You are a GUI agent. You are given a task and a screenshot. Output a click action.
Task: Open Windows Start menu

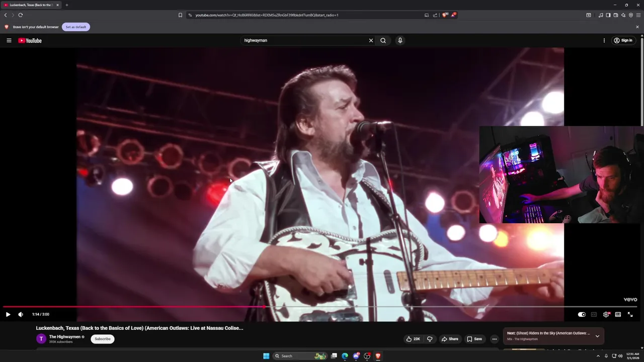coord(266,356)
